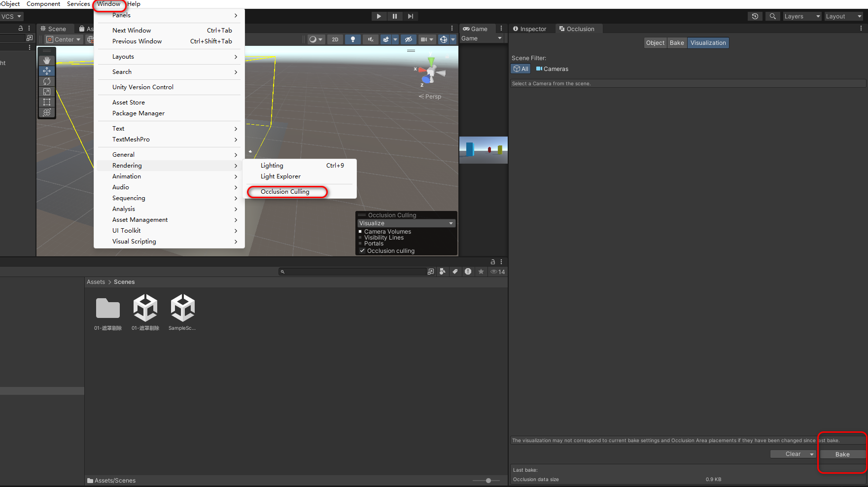Select Visualization mode in Occlusion panel
This screenshot has width=868, height=487.
point(708,43)
